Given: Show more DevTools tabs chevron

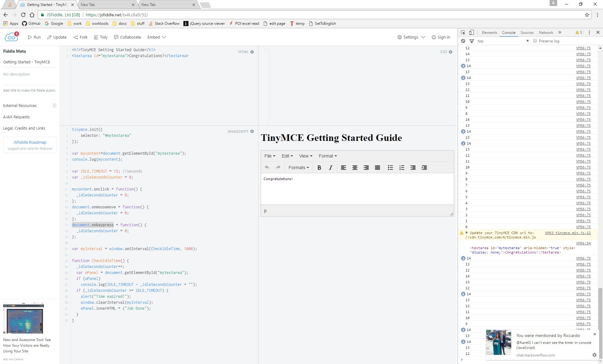Looking at the screenshot, I should (x=560, y=32).
